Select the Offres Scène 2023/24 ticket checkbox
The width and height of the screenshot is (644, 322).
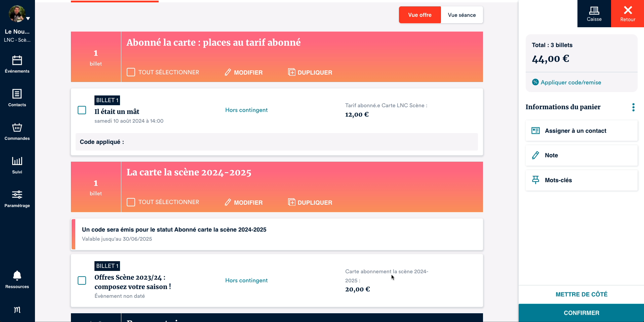pyautogui.click(x=82, y=281)
